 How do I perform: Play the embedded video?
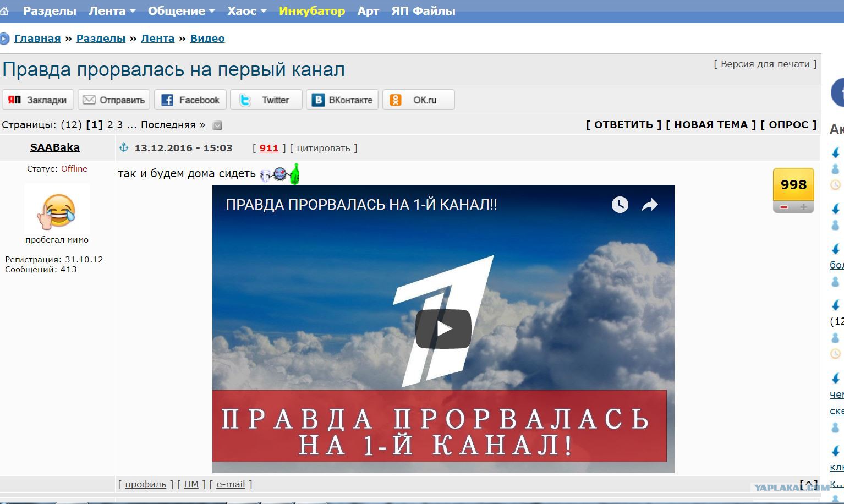point(443,329)
